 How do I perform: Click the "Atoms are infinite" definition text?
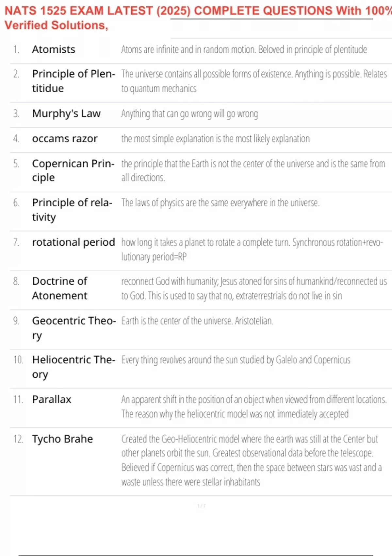[x=244, y=49]
